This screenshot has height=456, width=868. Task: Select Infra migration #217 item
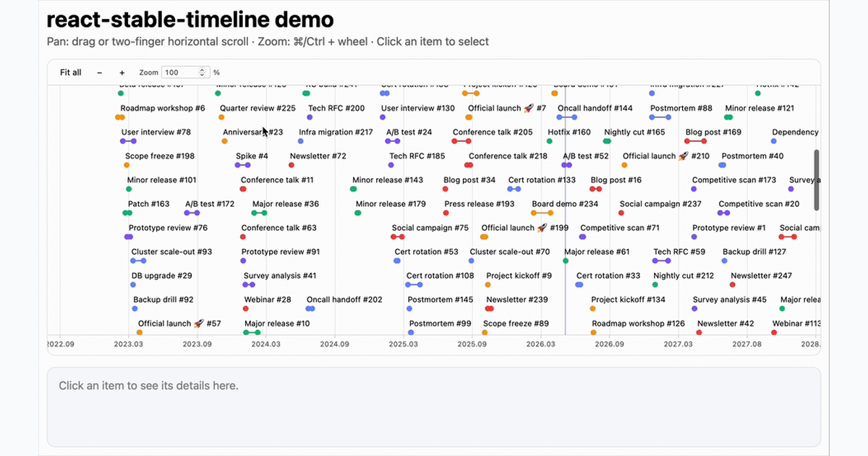[x=336, y=132]
